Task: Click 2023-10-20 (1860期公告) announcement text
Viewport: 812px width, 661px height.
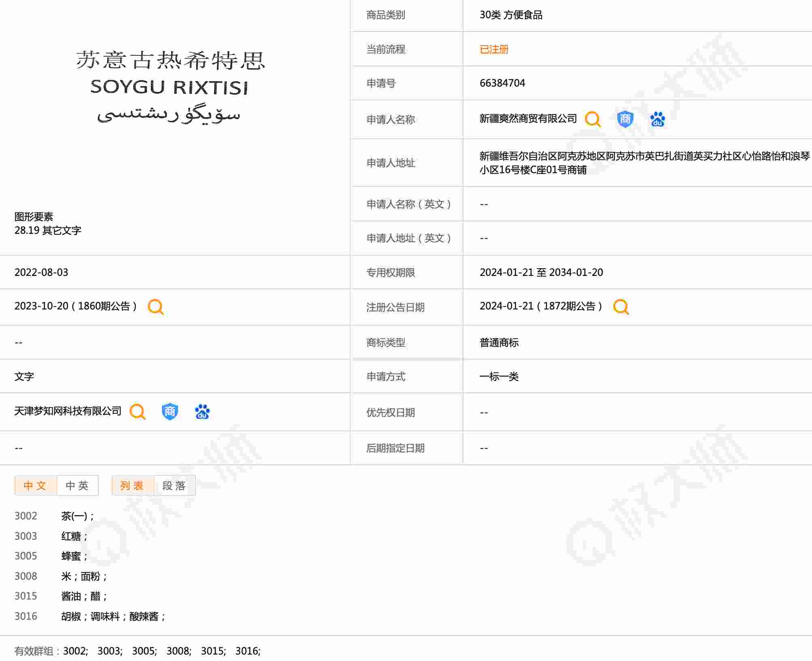Action: click(75, 306)
